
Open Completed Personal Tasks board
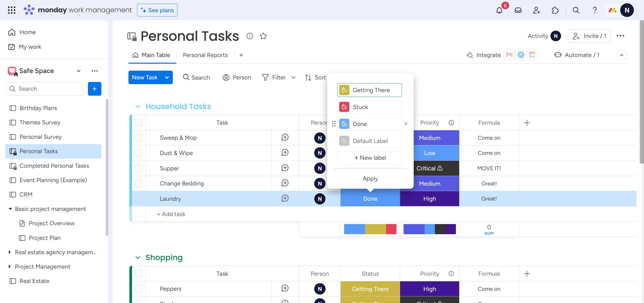54,166
